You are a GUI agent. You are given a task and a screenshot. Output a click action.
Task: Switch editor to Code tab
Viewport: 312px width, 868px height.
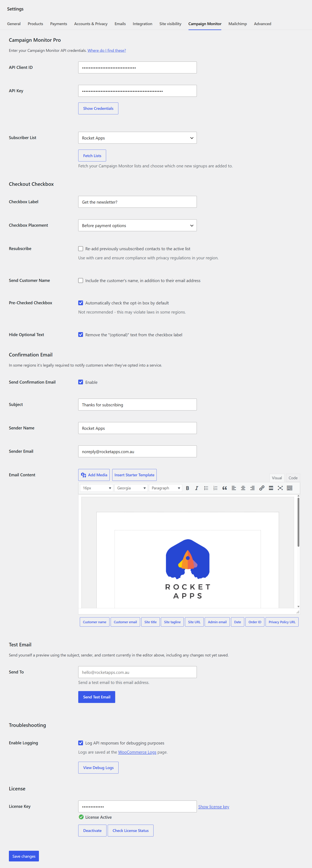293,478
